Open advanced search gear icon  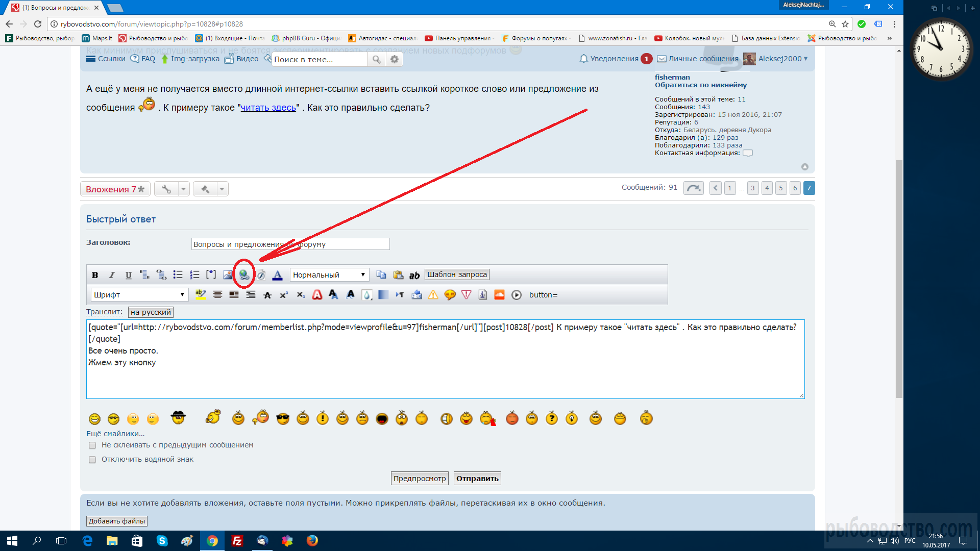coord(395,60)
